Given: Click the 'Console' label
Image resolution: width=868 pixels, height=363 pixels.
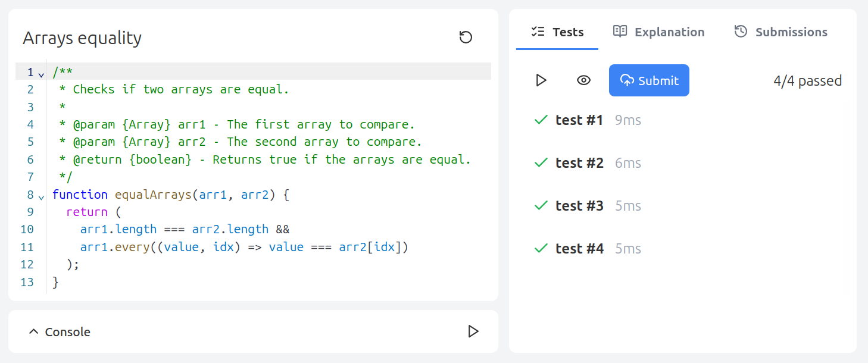Looking at the screenshot, I should [68, 332].
